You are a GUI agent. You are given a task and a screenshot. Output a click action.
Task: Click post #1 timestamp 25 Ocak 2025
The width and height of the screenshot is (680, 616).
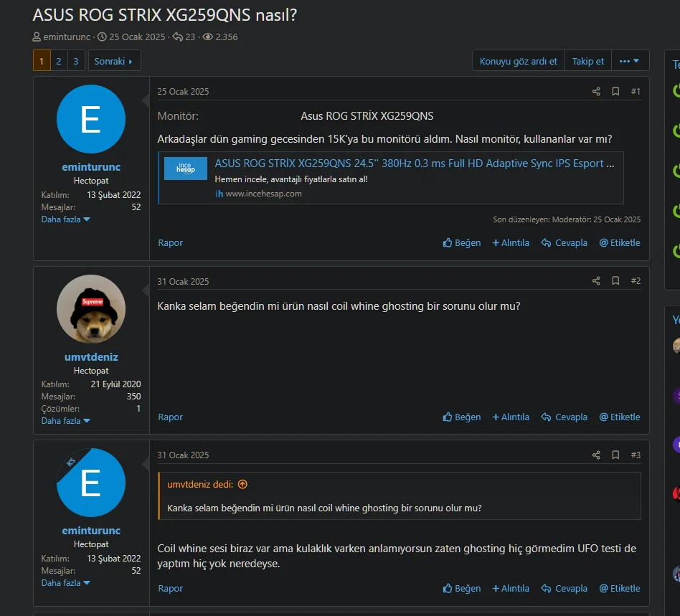pyautogui.click(x=183, y=92)
